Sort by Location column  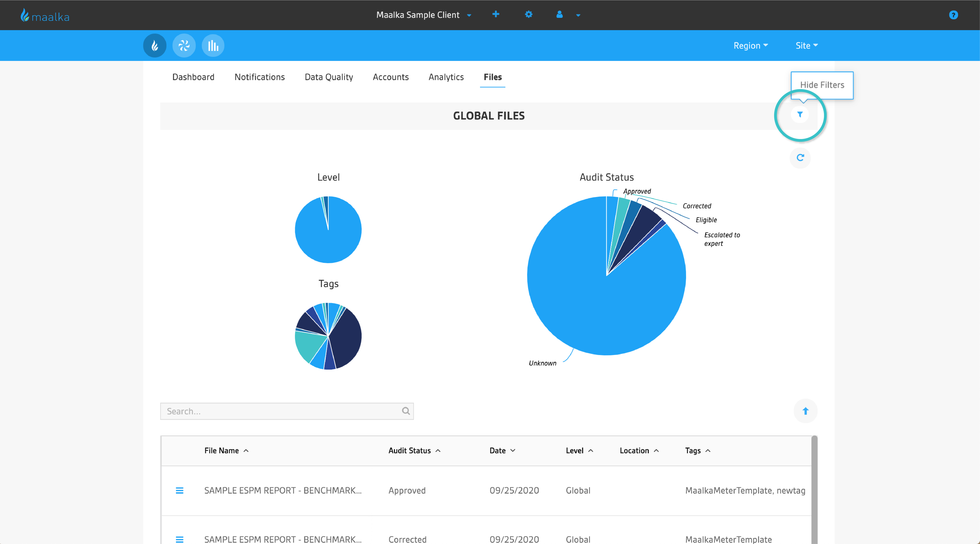(639, 451)
